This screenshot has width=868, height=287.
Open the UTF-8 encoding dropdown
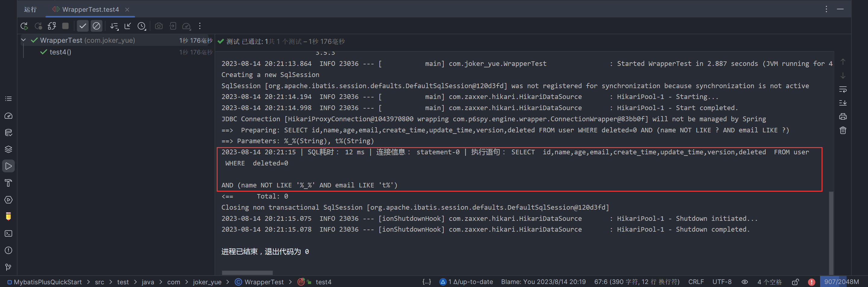point(722,282)
